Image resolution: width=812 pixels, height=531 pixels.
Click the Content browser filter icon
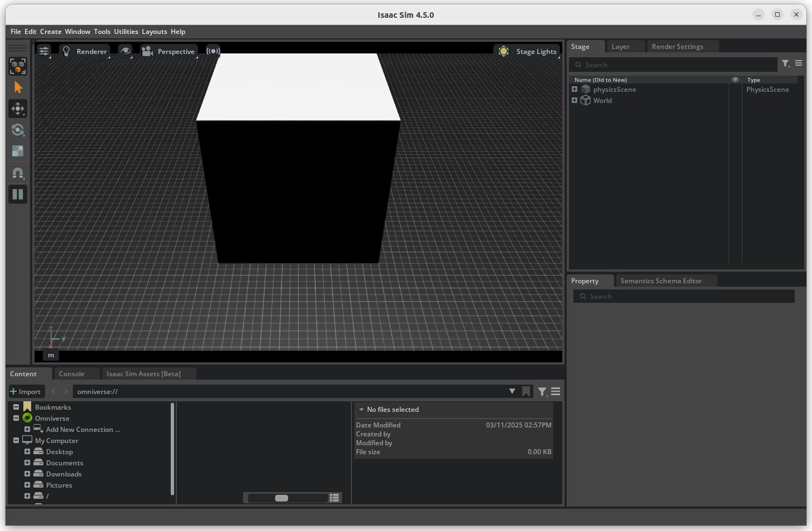[x=542, y=392]
